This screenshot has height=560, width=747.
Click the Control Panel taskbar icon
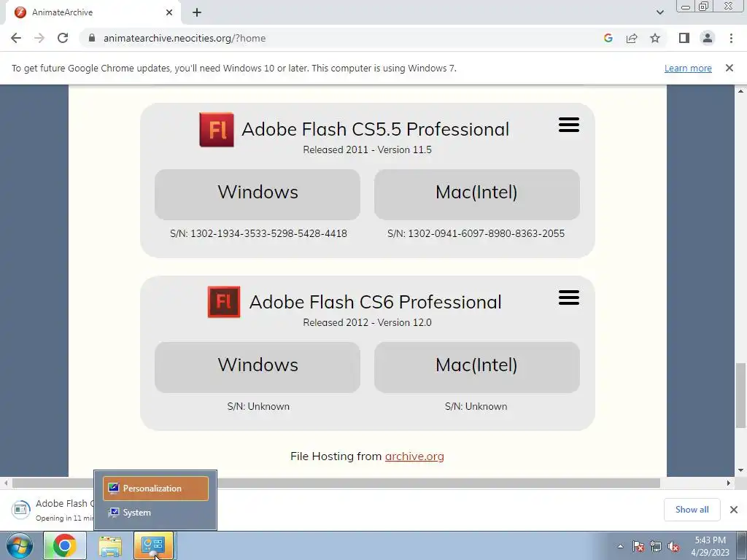click(x=153, y=545)
